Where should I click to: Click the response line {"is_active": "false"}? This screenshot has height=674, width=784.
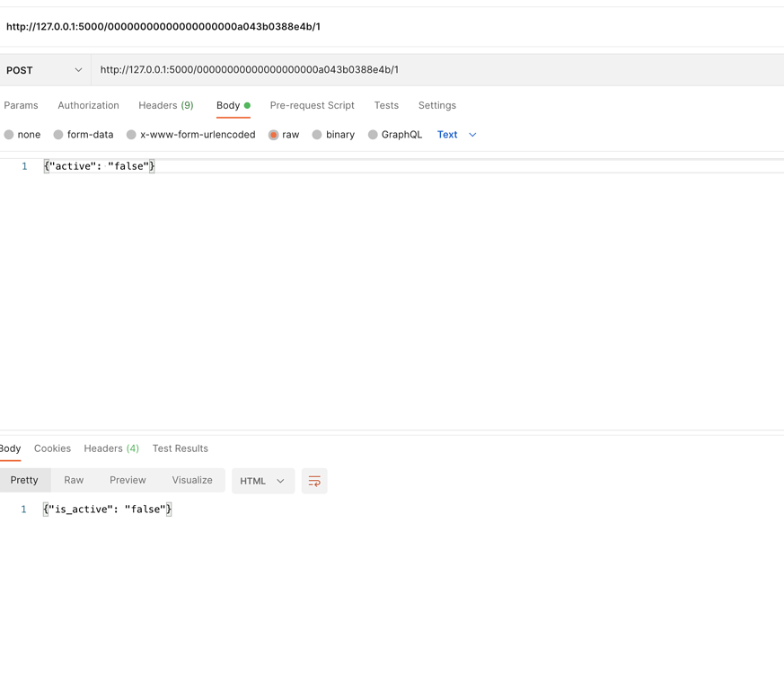(108, 510)
